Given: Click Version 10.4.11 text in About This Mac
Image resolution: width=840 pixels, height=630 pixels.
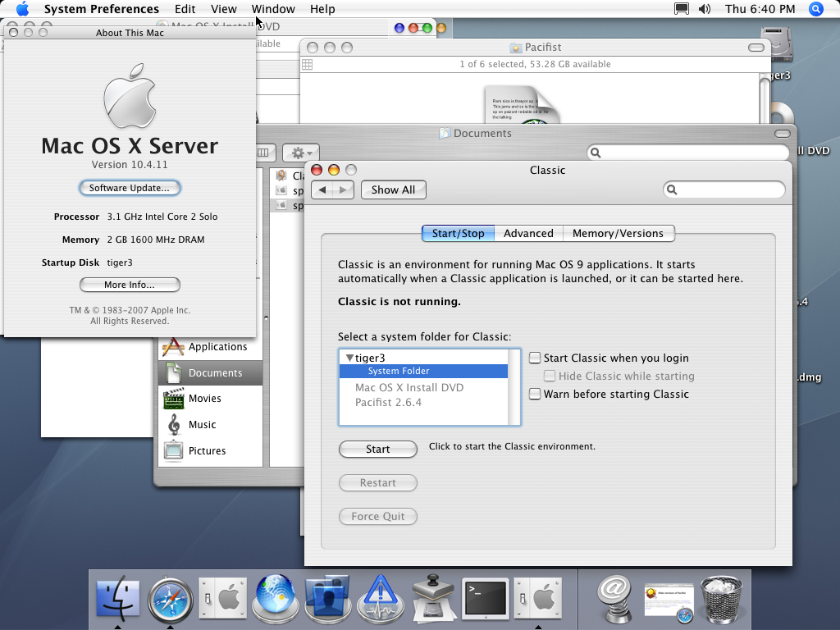Looking at the screenshot, I should (130, 164).
